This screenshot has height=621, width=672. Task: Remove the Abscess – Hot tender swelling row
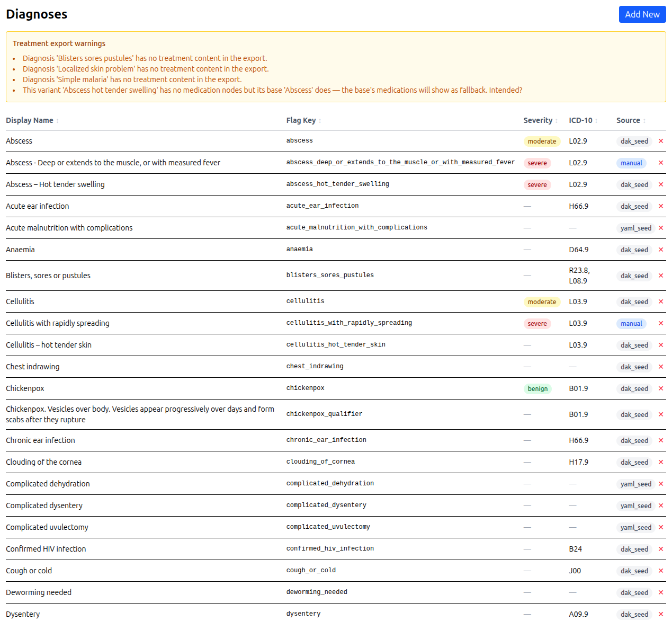click(661, 184)
